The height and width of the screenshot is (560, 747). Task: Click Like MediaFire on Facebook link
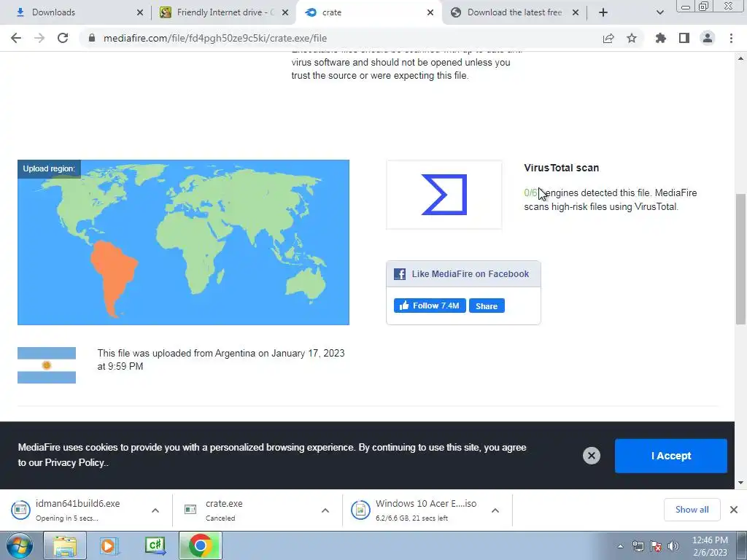pyautogui.click(x=471, y=274)
